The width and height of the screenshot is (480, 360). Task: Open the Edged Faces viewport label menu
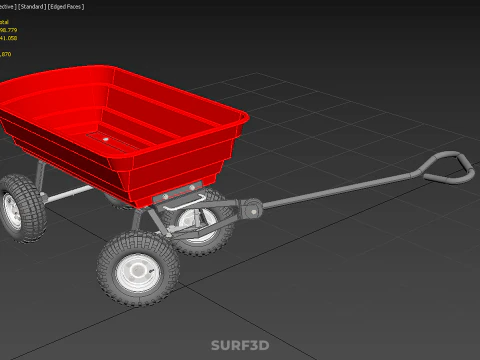click(x=66, y=7)
